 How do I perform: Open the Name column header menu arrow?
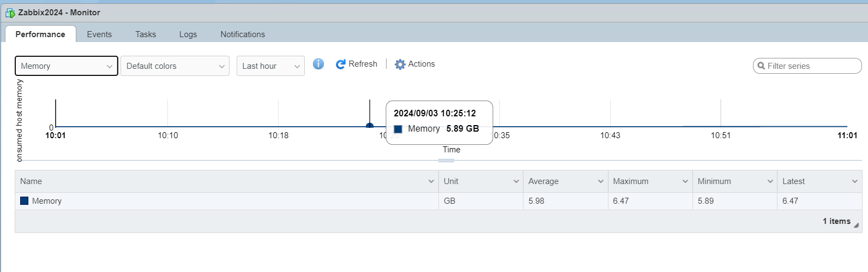pos(431,181)
